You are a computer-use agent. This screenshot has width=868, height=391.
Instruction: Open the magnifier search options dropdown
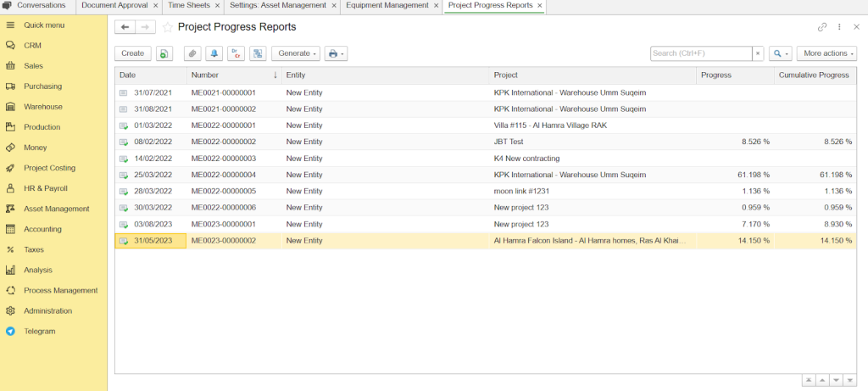tap(780, 53)
